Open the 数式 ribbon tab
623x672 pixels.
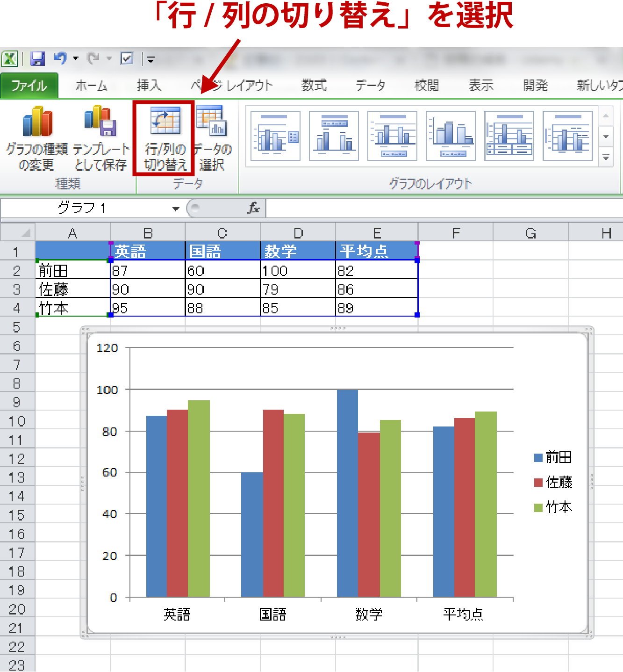314,86
